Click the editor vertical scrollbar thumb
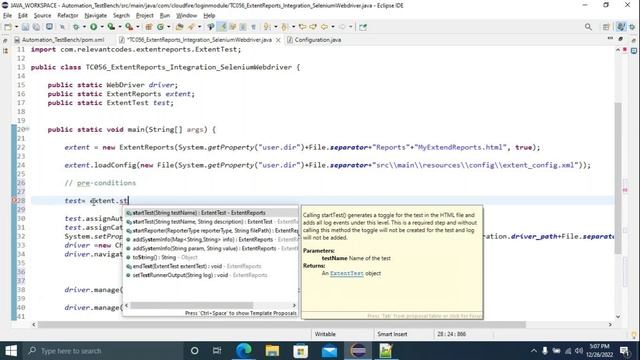 [x=618, y=178]
